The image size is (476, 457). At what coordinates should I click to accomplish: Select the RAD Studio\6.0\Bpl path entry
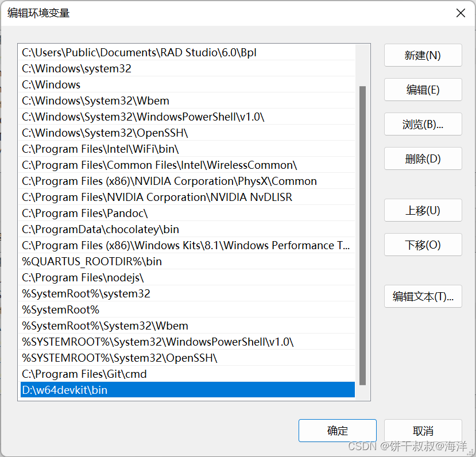click(188, 52)
